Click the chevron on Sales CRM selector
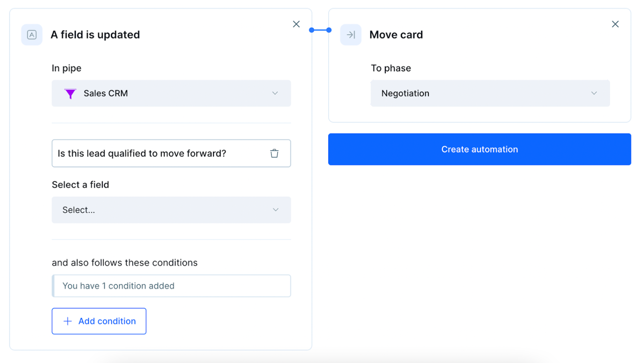 [275, 93]
